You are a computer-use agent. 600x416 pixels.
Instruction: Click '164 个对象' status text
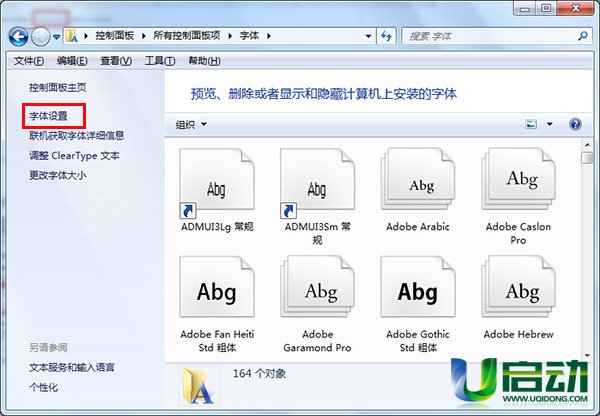[x=259, y=373]
